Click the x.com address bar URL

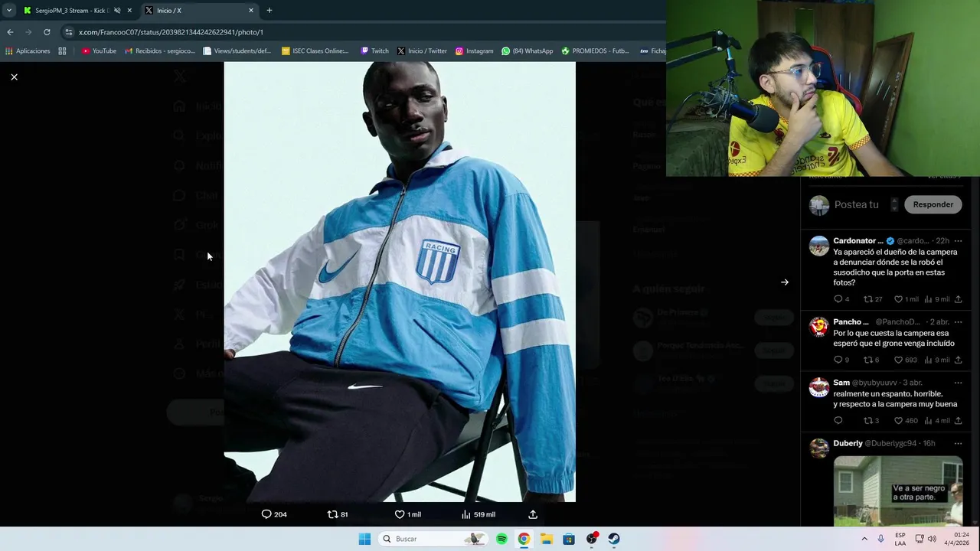click(x=171, y=32)
